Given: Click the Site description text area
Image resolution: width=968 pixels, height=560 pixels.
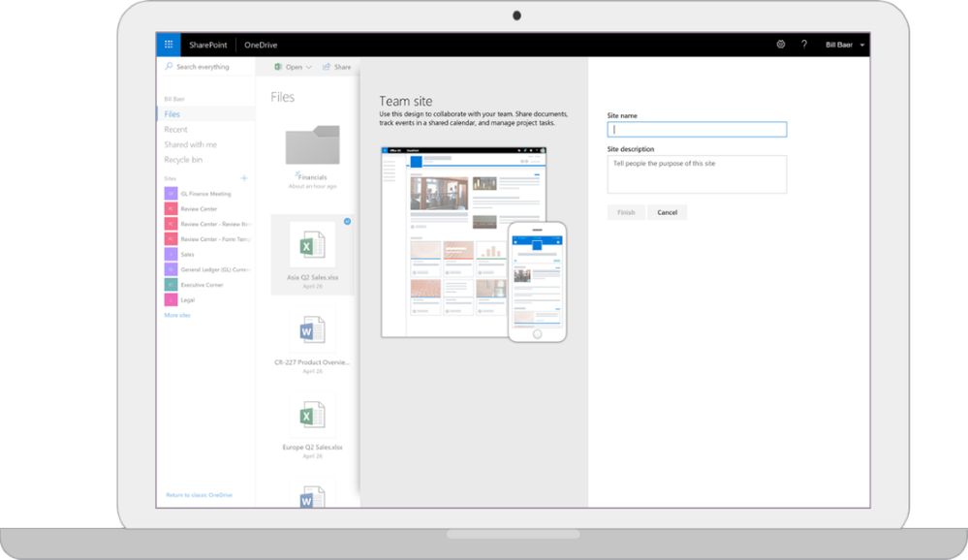Looking at the screenshot, I should (x=697, y=174).
